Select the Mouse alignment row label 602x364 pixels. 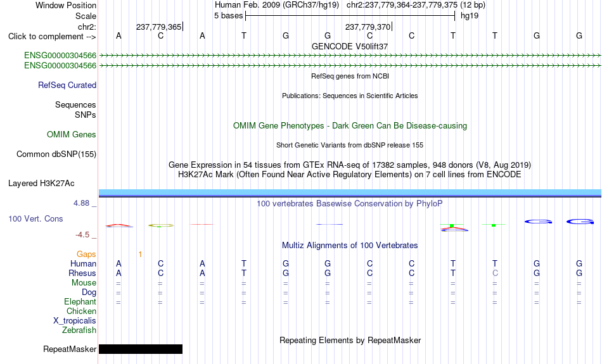click(84, 283)
